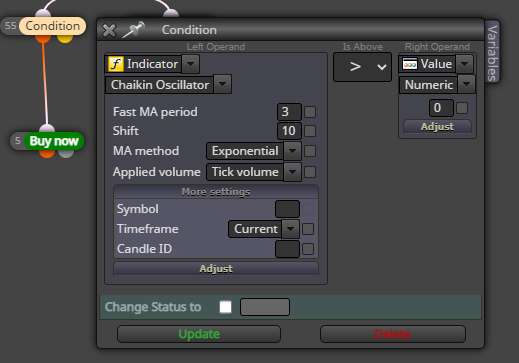Screen dimensions: 519x363
Task: Click the Indicator function icon
Action: (116, 64)
